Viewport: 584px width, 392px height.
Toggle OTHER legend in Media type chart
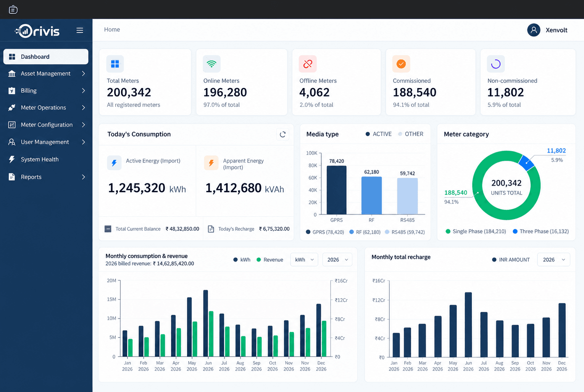[411, 134]
